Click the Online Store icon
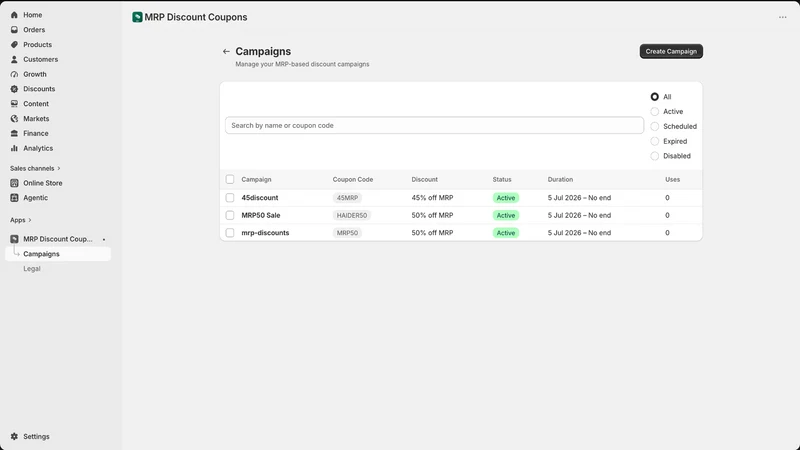Viewport: 800px width, 450px height. click(x=14, y=183)
